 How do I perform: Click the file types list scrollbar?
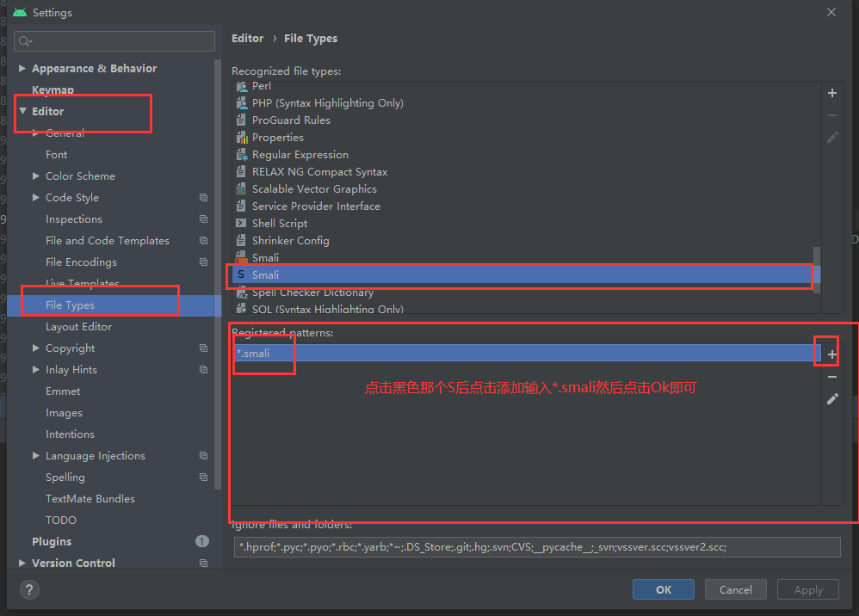click(x=817, y=258)
